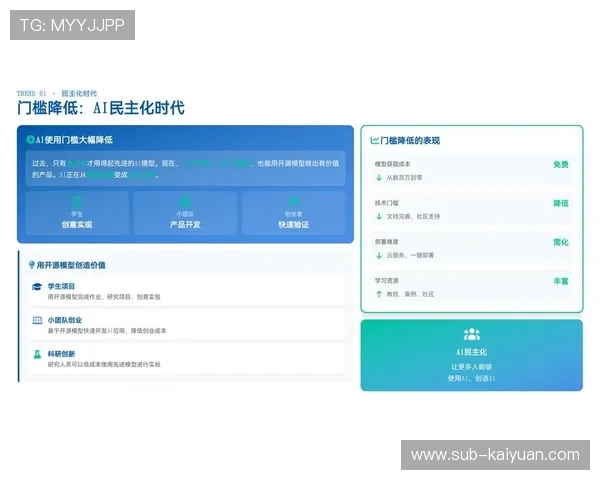Viewport: 600px width, 480px height.
Task: Click the up arrow before 教程、案例、社区
Action: point(379,294)
